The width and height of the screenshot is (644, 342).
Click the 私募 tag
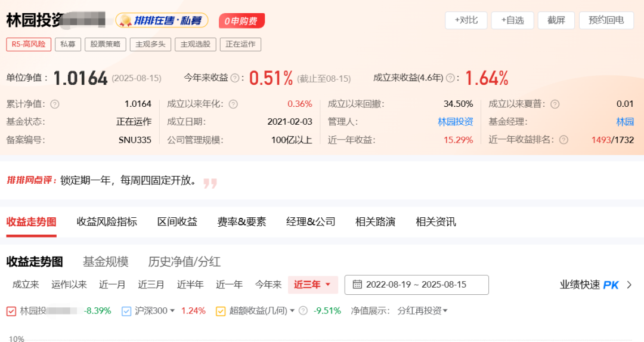tap(68, 44)
